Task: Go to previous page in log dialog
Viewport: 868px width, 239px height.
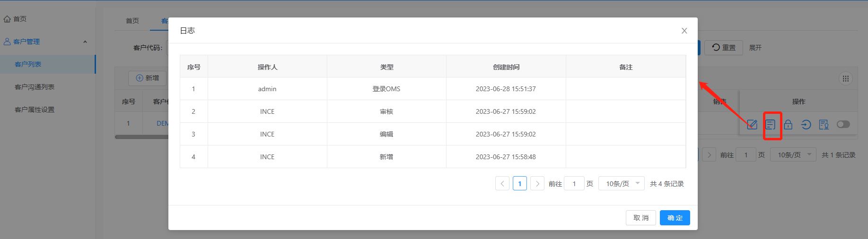Action: (502, 183)
